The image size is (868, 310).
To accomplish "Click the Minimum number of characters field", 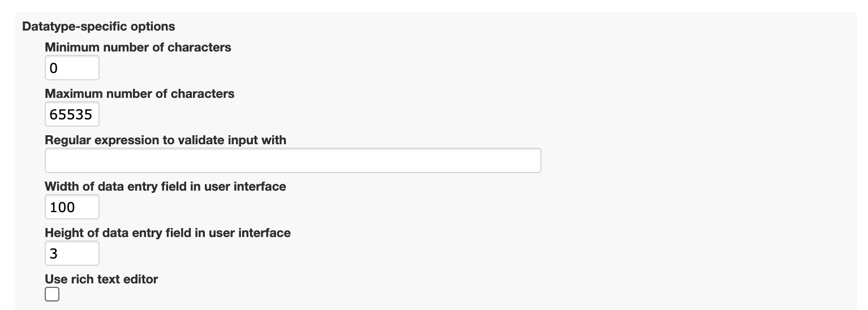I will click(x=72, y=68).
